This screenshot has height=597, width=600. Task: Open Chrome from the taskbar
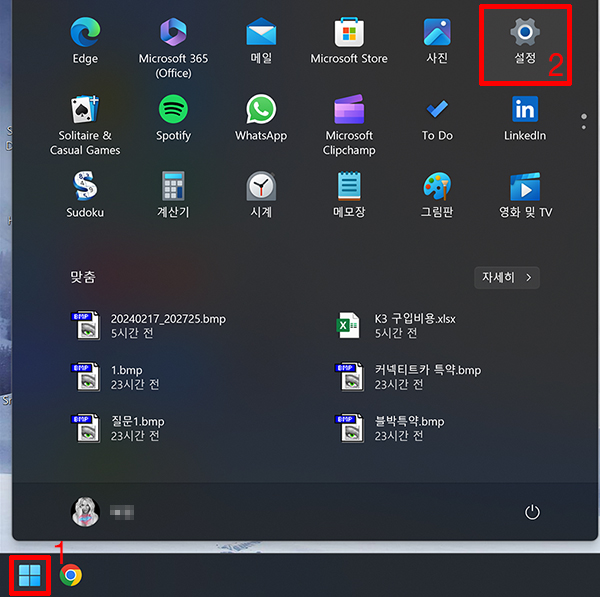(x=71, y=575)
